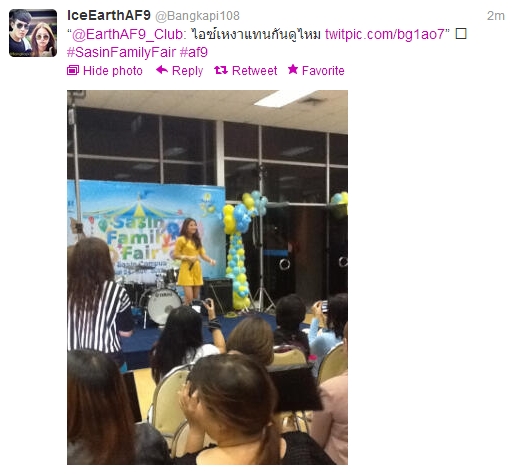Click the empty square glyph after the link

coord(461,34)
